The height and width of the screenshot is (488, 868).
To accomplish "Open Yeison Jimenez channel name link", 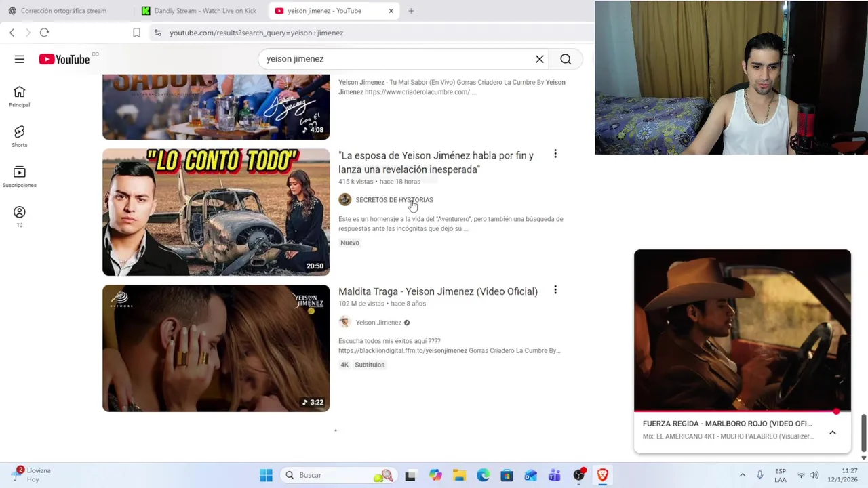I will click(378, 323).
